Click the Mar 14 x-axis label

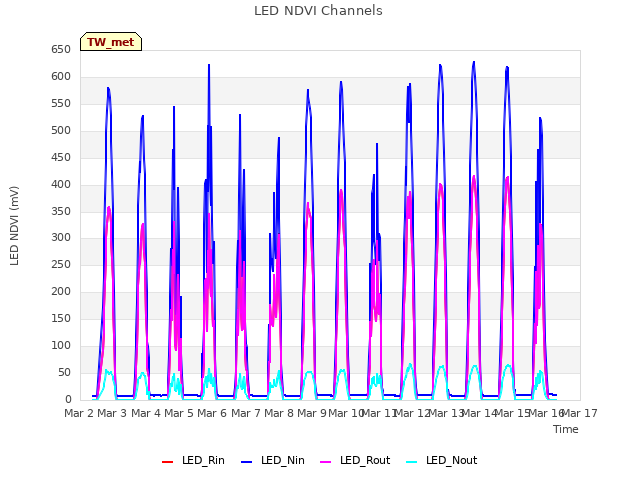(479, 413)
